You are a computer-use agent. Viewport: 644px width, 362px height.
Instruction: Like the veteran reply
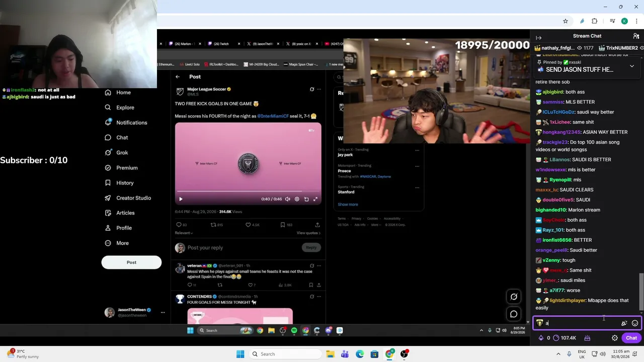[x=250, y=285]
